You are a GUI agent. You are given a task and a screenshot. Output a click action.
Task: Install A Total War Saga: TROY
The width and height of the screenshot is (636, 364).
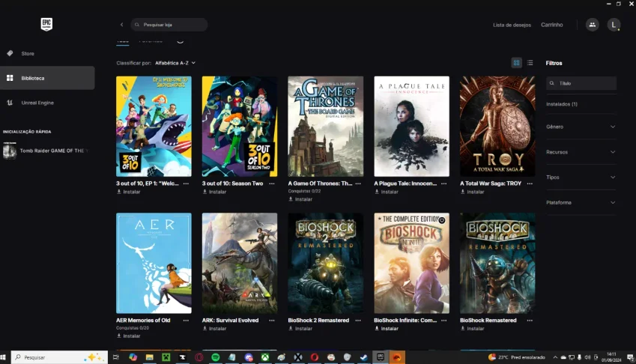pyautogui.click(x=473, y=192)
